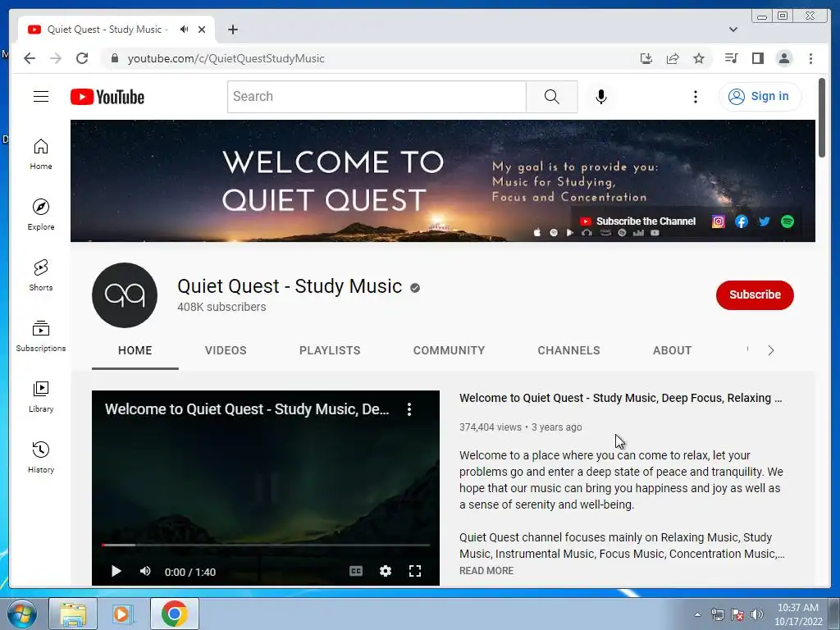
Task: Click the 408K subscribers text
Action: click(x=221, y=307)
